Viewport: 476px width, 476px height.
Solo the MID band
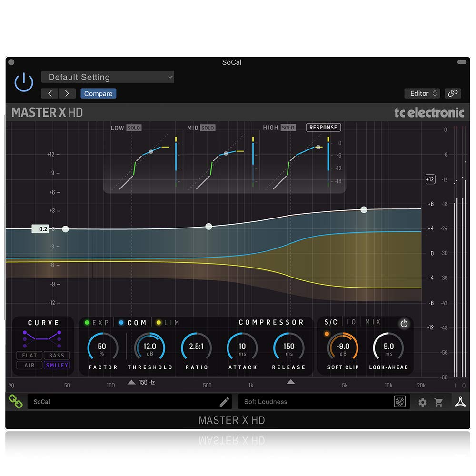208,128
